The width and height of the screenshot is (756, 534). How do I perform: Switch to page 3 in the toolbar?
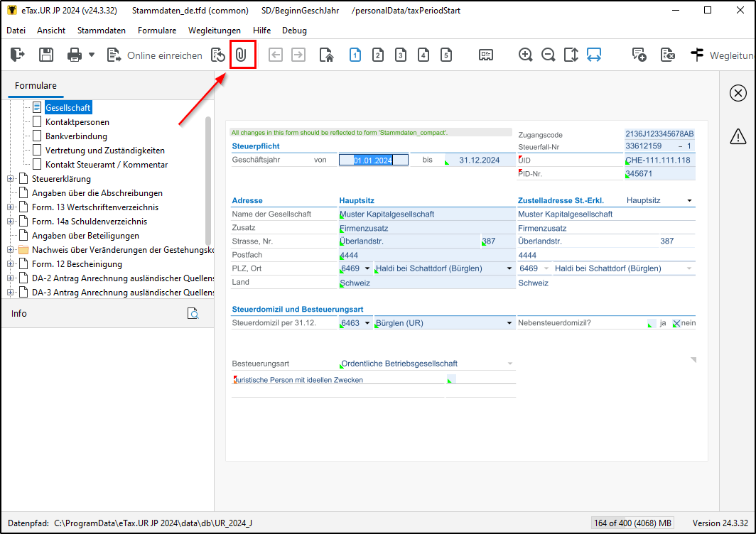401,55
